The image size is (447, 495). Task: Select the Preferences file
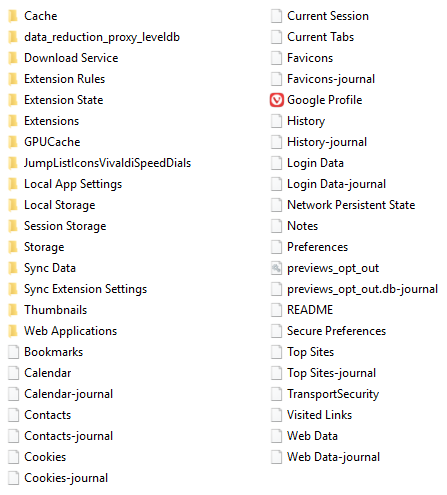[x=310, y=247]
